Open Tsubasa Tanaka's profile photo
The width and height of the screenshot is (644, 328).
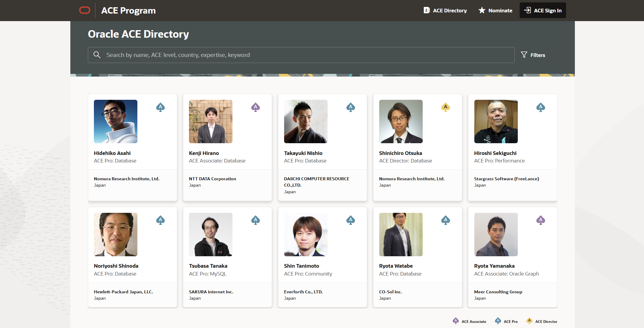(211, 235)
